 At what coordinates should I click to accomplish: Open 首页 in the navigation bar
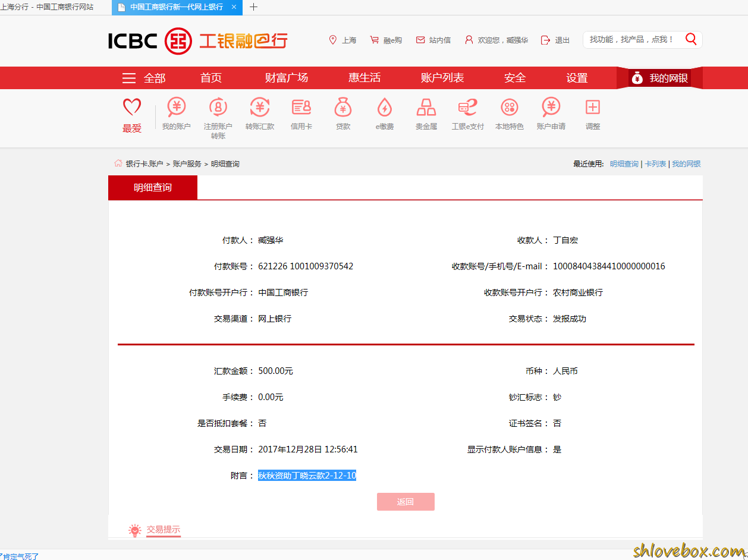(211, 78)
